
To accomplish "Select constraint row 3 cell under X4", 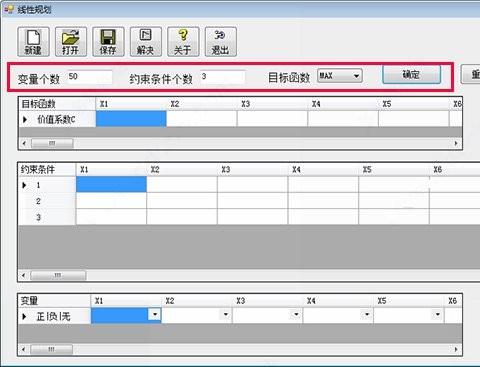I will [x=323, y=217].
